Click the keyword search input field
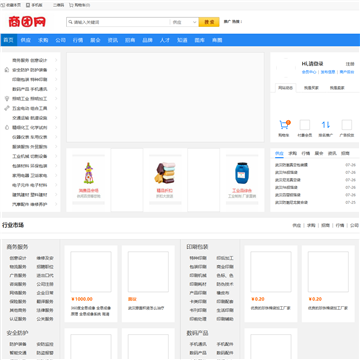 (118, 22)
